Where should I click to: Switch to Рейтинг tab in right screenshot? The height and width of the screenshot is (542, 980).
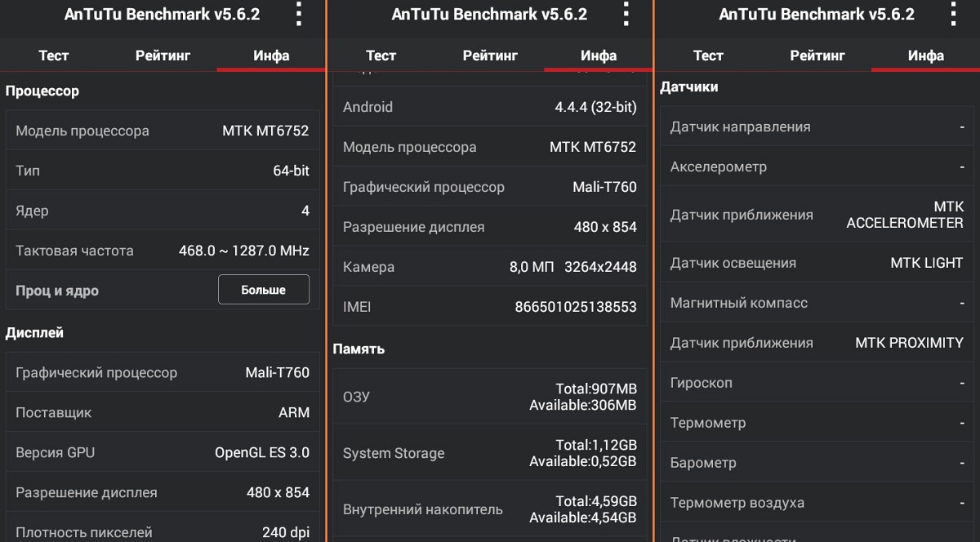click(817, 56)
